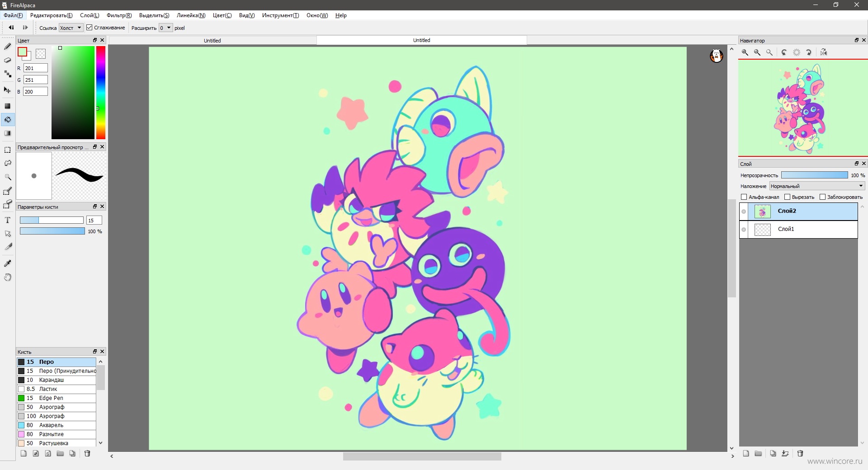Image resolution: width=868 pixels, height=470 pixels.
Task: Select the Rectangular selection tool
Action: (x=8, y=150)
